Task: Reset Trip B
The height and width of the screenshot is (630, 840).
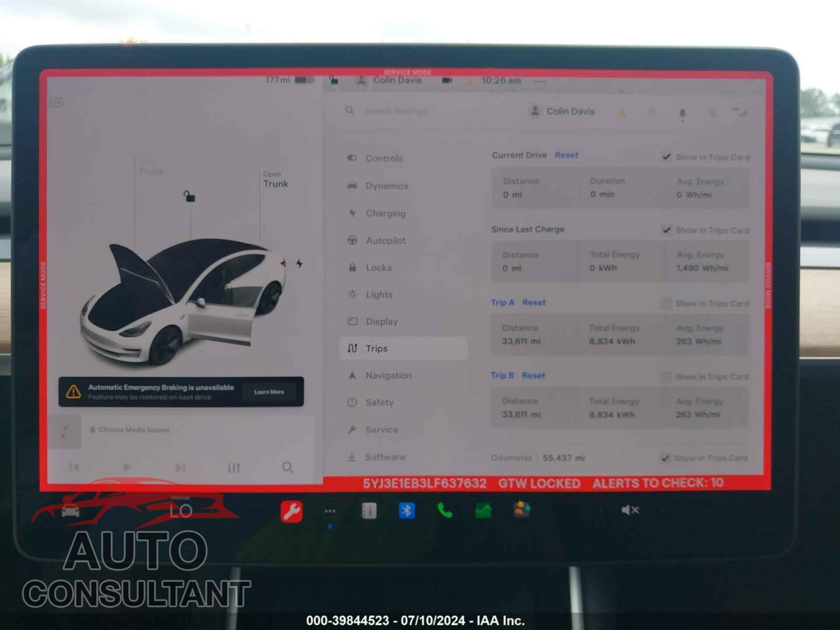Action: pos(533,375)
